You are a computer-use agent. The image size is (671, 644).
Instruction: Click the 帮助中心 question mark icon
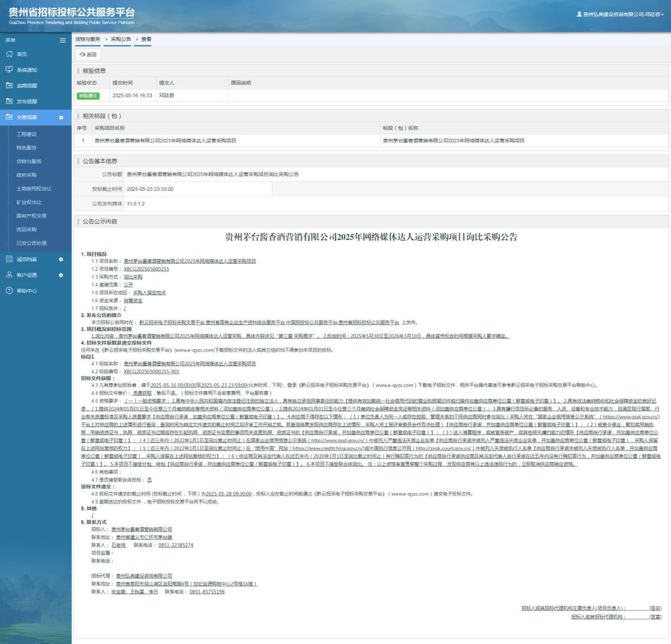[9, 290]
